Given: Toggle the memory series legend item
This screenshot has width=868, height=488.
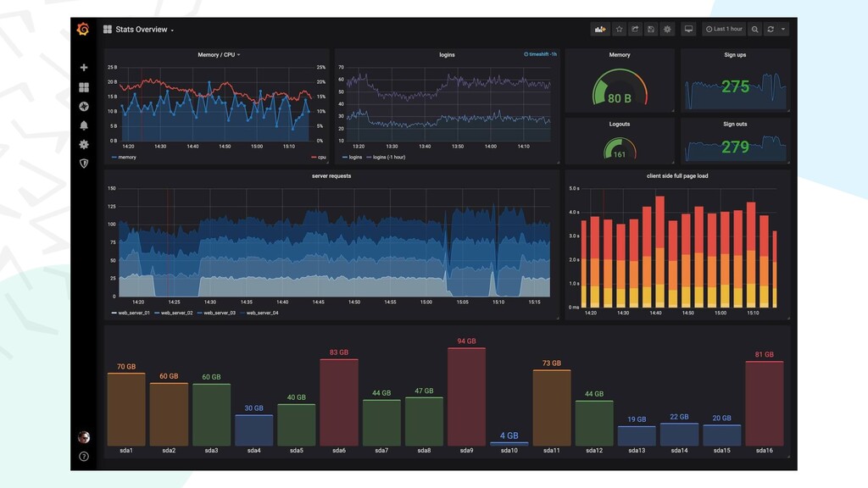Looking at the screenshot, I should click(x=124, y=157).
